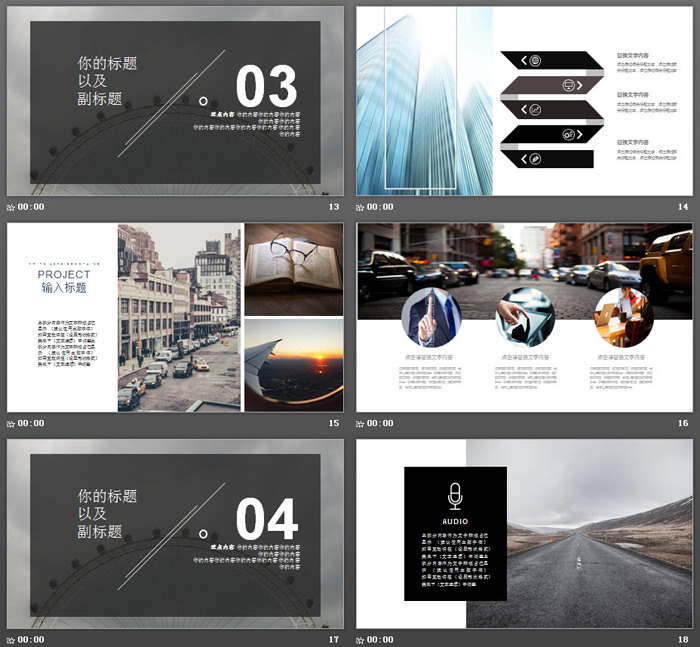Click the transition star icon under slide 13
700x647 pixels.
(x=11, y=207)
